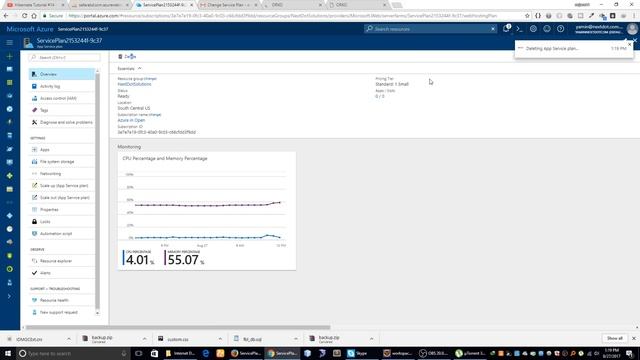Click the Create a resource plus icon

[x=9, y=56]
